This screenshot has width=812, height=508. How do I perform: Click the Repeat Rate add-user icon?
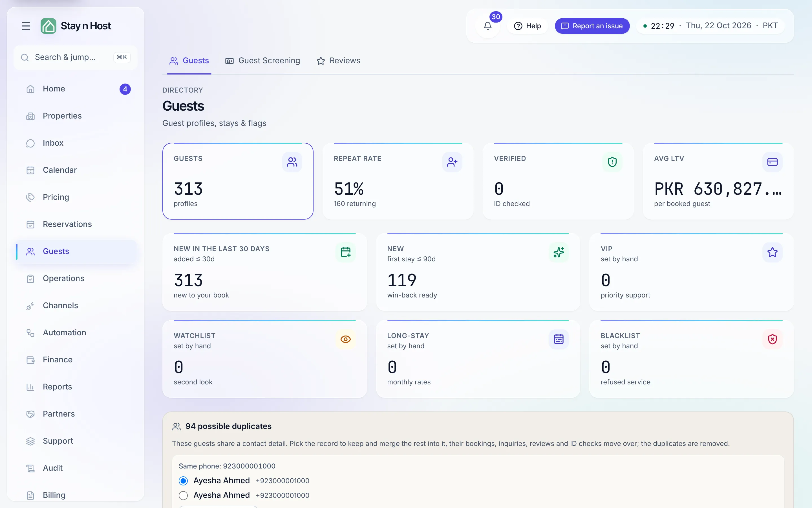click(x=452, y=162)
